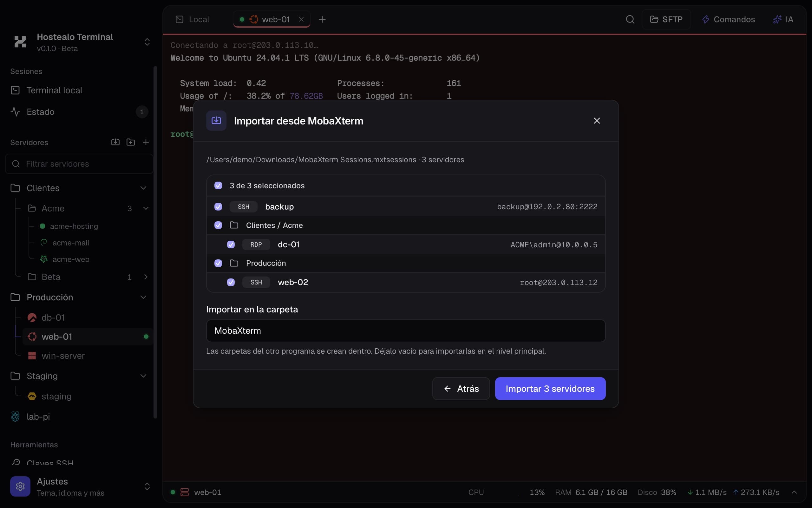Click the server icon in status bar
The width and height of the screenshot is (812, 508).
tap(185, 492)
